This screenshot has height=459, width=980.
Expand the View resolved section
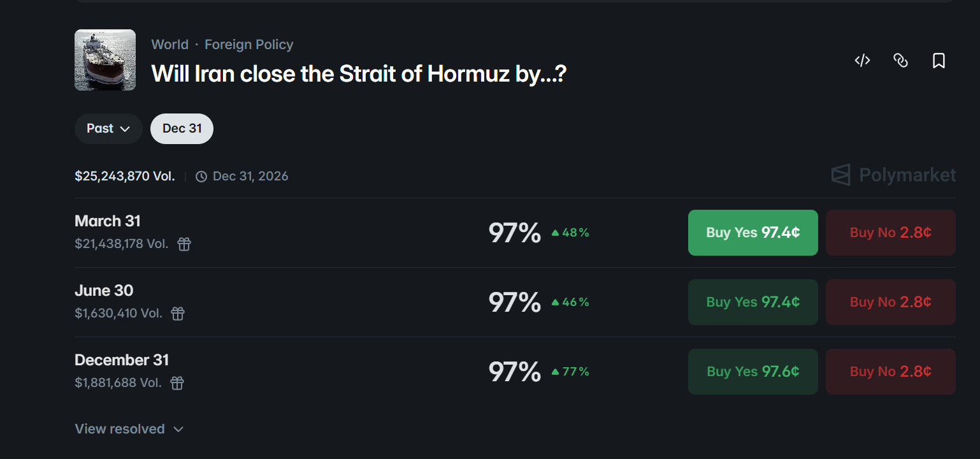(129, 429)
